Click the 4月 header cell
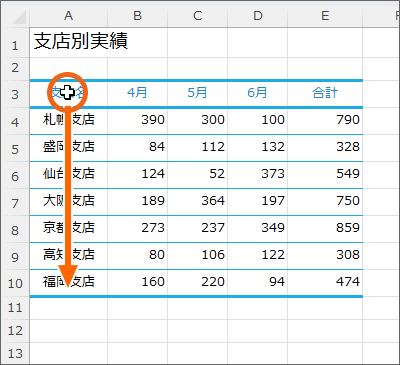 [x=137, y=94]
